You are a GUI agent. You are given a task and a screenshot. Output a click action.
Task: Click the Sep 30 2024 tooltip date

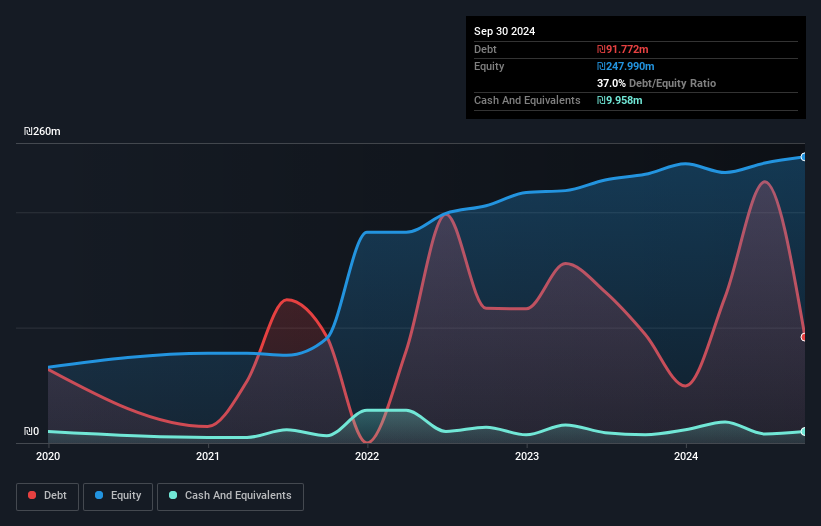pyautogui.click(x=504, y=31)
